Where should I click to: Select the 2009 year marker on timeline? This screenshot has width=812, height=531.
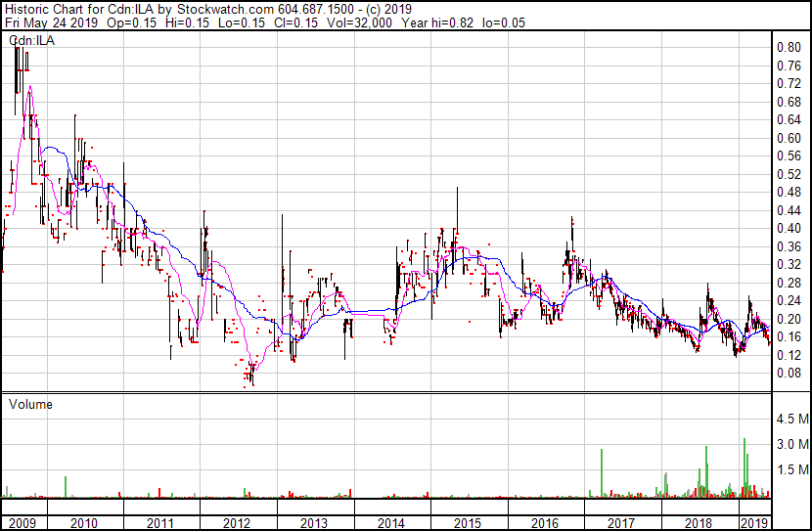(x=20, y=522)
